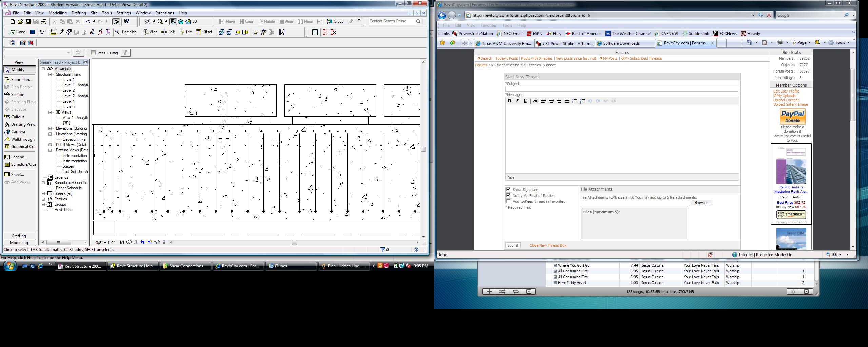This screenshot has height=347, width=868.
Task: Click the filter selection funnel button
Action: [125, 53]
